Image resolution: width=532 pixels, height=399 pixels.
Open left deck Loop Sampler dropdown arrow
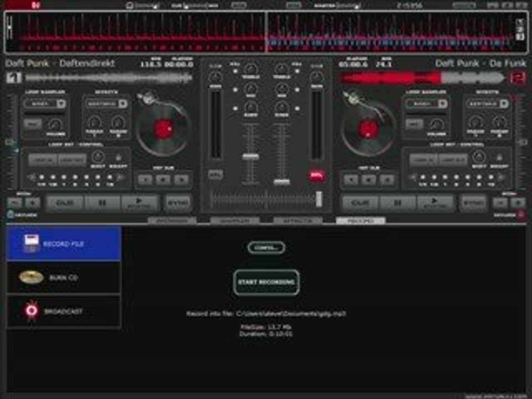pos(61,104)
